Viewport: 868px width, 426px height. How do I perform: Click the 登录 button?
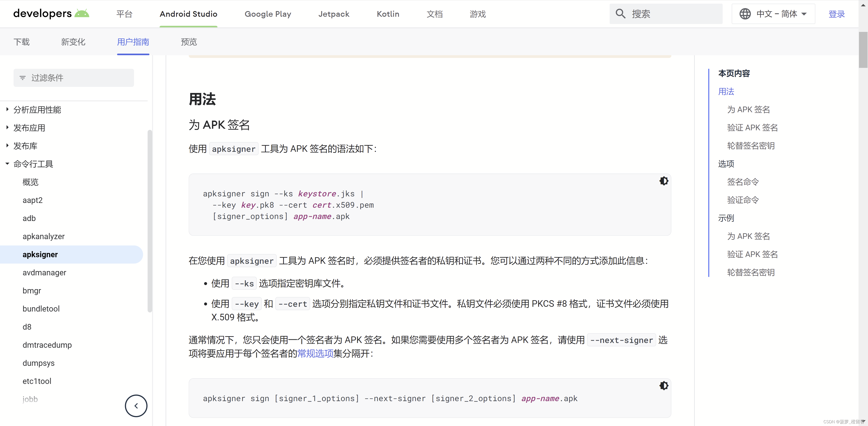point(836,14)
